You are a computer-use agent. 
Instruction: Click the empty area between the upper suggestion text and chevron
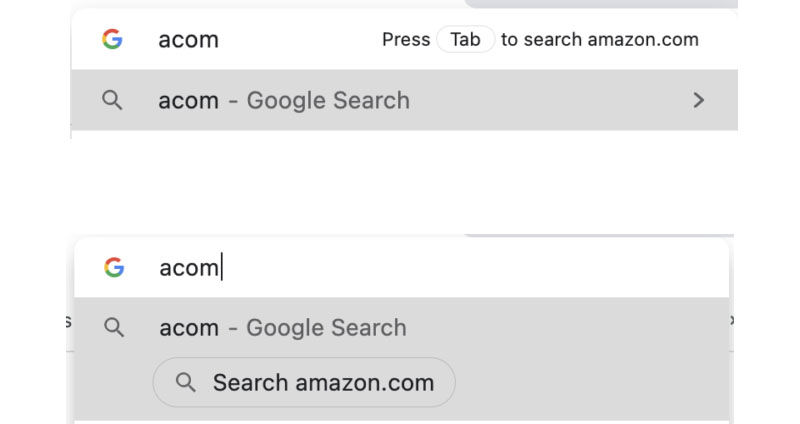pyautogui.click(x=550, y=100)
